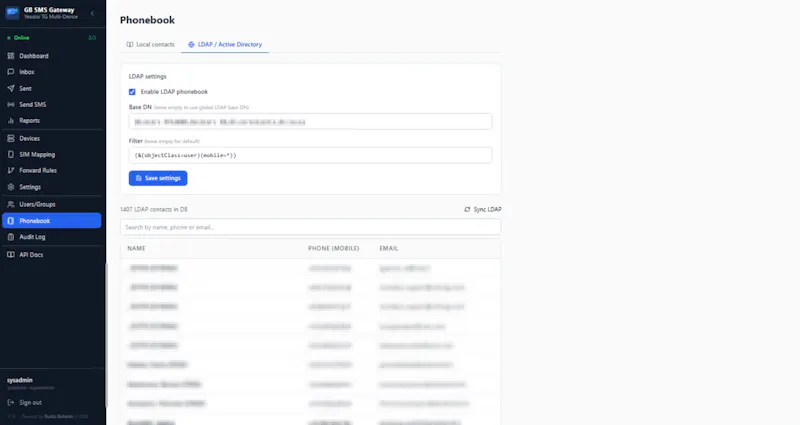The width and height of the screenshot is (800, 425).
Task: Open the Inbox icon in the sidebar
Action: coord(11,72)
